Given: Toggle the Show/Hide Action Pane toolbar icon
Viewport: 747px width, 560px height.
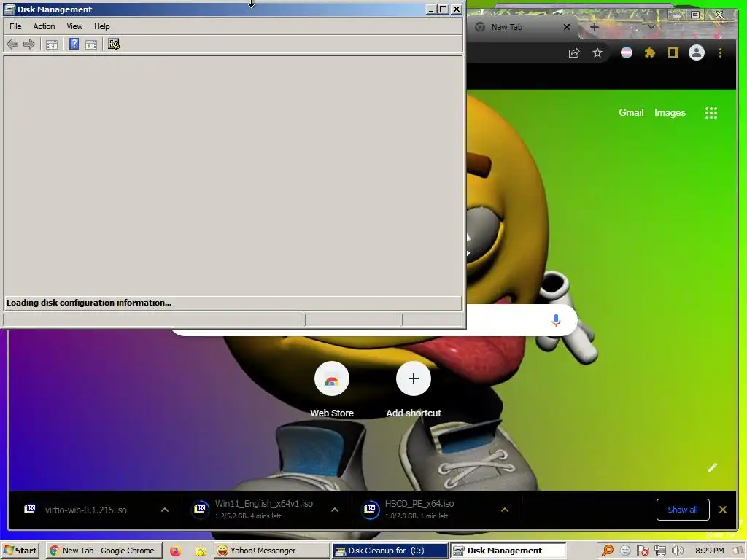Looking at the screenshot, I should tap(91, 44).
